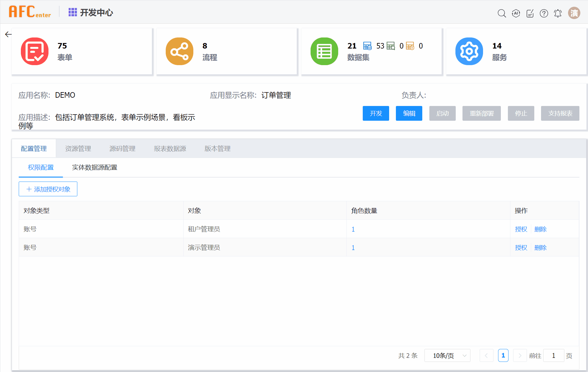Select the 实体数据源配置 sub-tab

click(95, 167)
